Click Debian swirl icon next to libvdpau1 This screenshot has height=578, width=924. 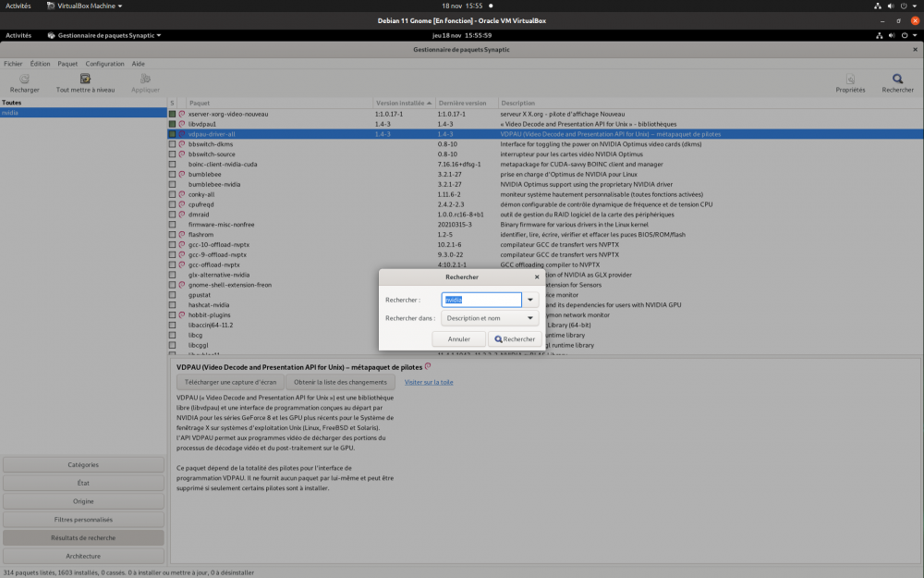tap(182, 124)
